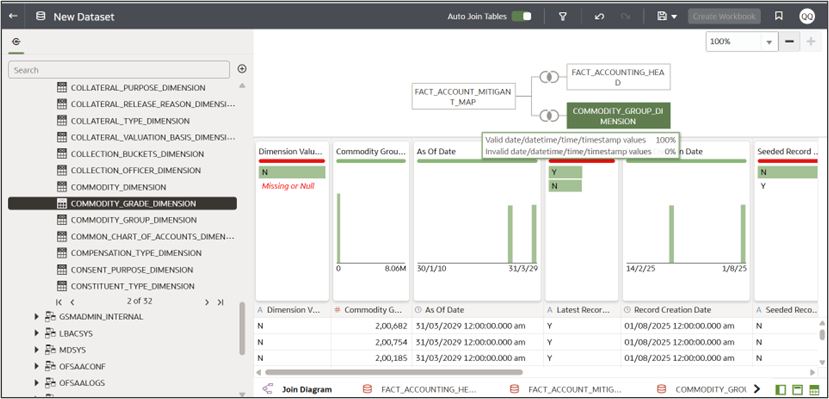Open the filter funnel icon

coord(563,16)
